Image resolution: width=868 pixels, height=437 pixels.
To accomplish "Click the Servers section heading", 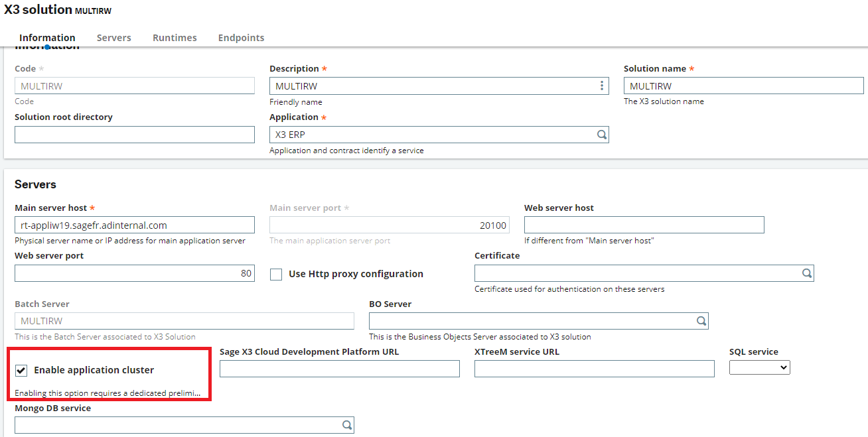I will click(35, 184).
